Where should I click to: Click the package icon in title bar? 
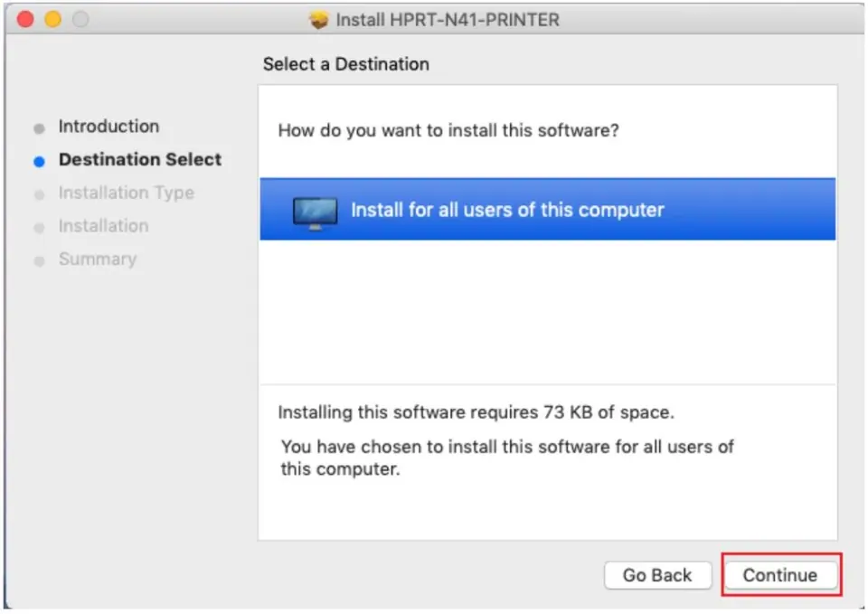click(x=319, y=20)
